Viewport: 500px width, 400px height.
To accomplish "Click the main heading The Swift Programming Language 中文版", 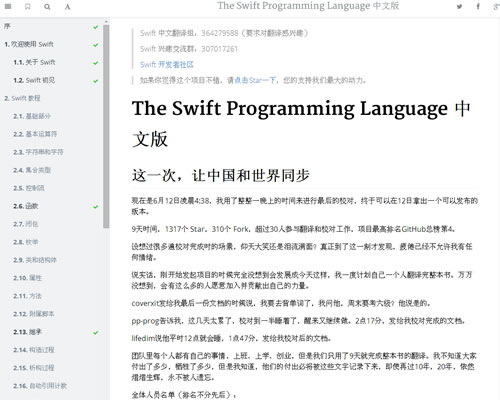I will [301, 123].
